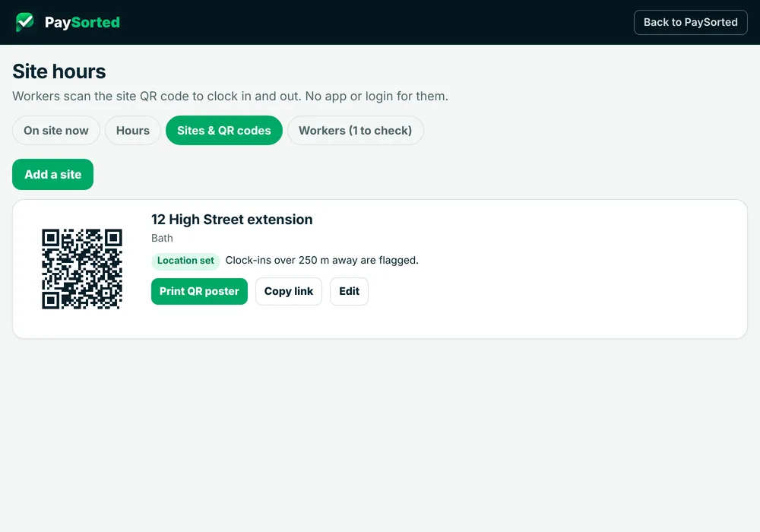This screenshot has height=532, width=760.
Task: Click the Site hours heading
Action: tap(59, 71)
